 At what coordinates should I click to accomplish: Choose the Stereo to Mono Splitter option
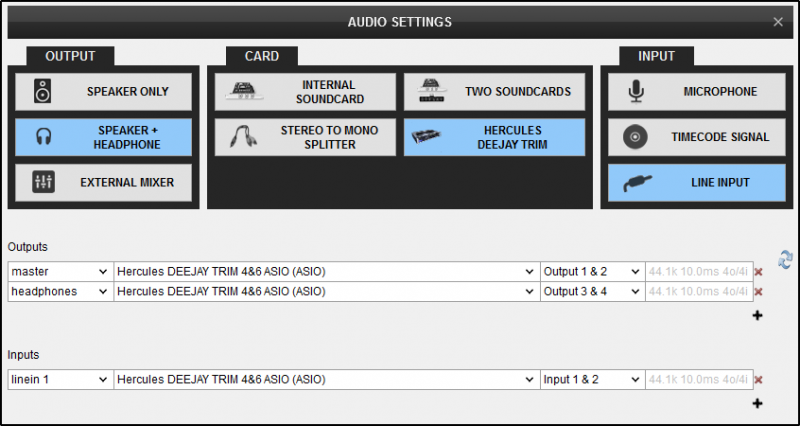pos(305,137)
